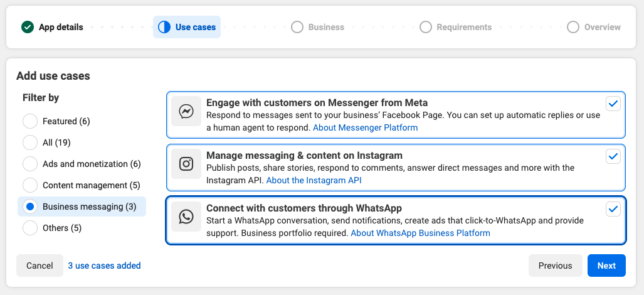Open the About the Instagram API link

314,180
